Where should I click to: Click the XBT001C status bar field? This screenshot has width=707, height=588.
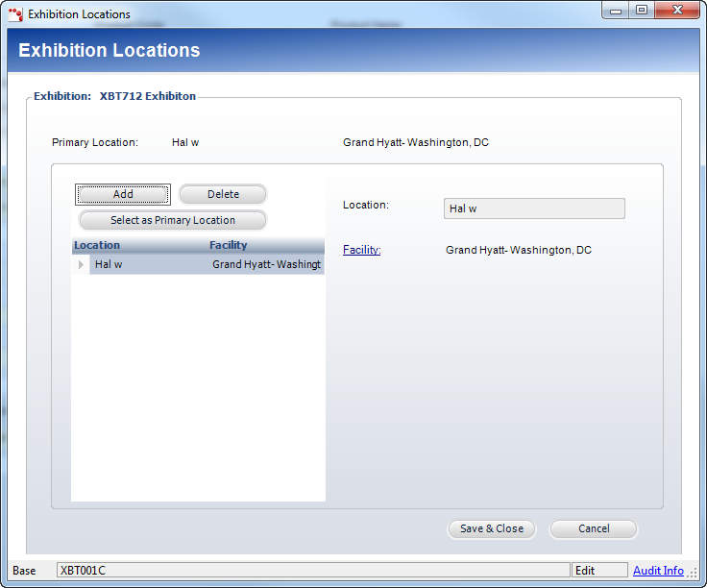(x=312, y=571)
